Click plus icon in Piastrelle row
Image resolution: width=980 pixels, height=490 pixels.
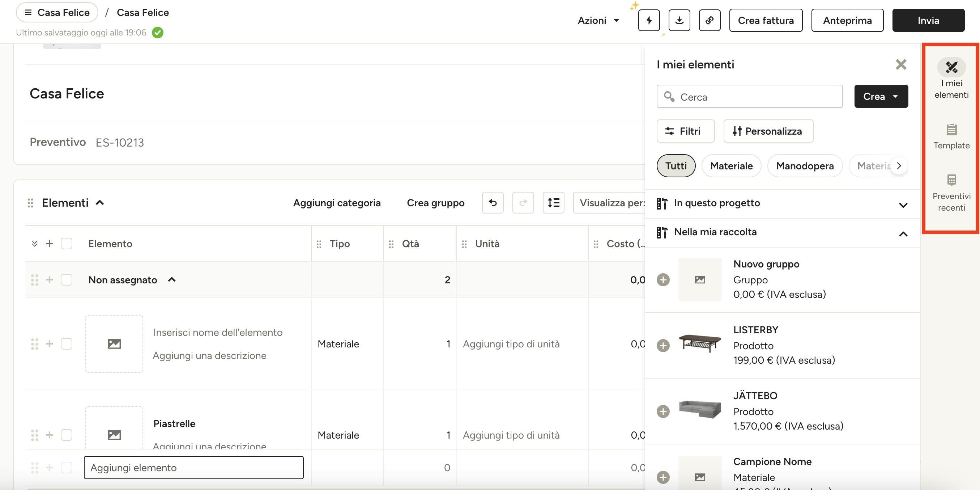[50, 435]
